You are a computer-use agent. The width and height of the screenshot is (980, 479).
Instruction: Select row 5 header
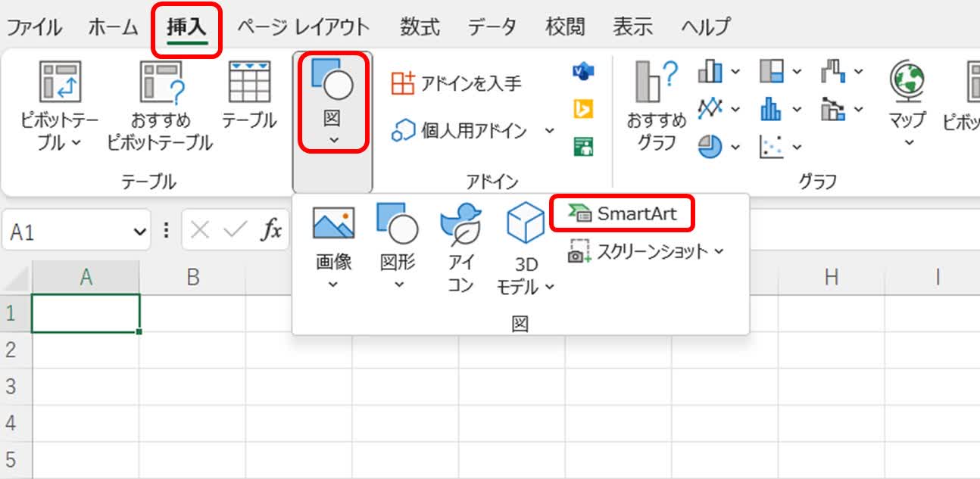pos(15,460)
